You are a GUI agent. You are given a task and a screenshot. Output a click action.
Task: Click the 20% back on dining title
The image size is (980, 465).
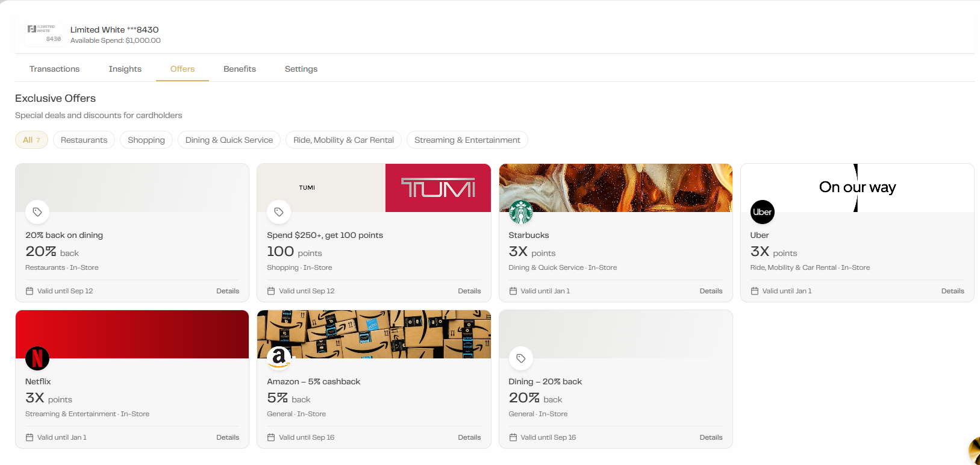point(64,235)
